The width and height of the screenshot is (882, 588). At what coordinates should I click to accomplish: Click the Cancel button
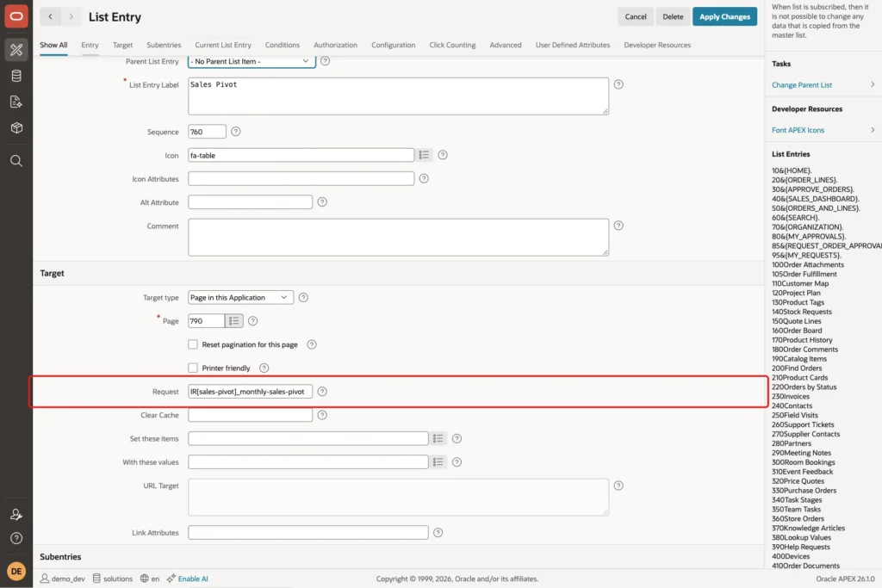point(636,17)
